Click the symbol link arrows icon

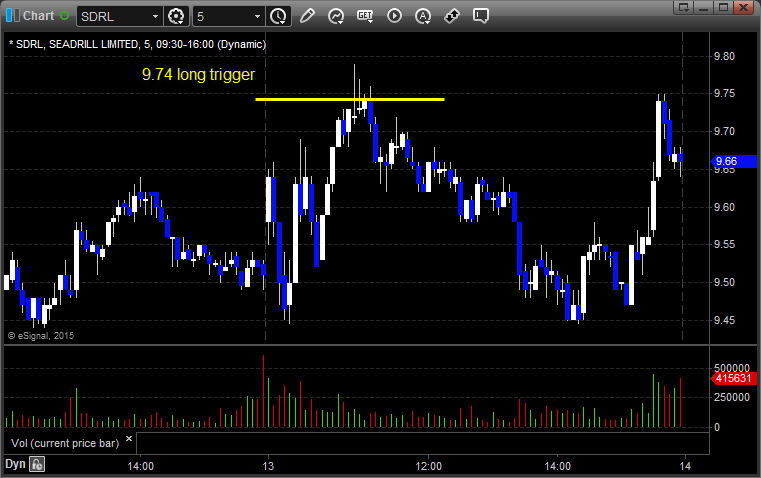[452, 16]
